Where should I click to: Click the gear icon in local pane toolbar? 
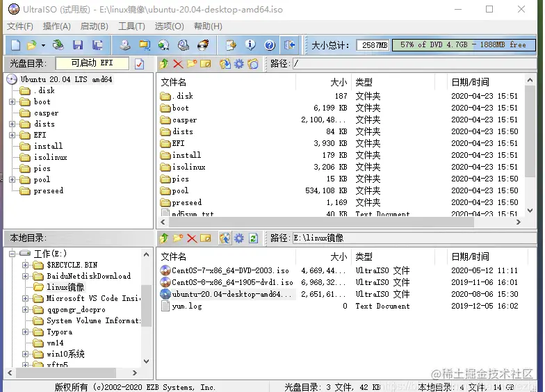[x=239, y=238]
